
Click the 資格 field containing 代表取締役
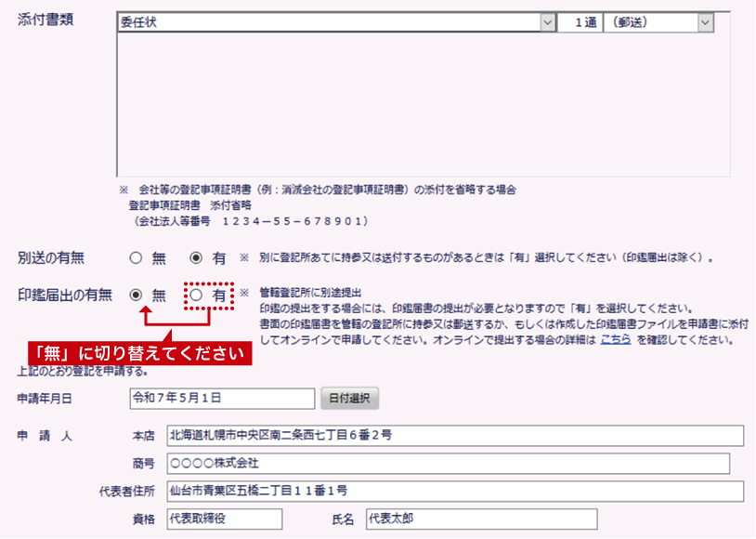click(223, 519)
